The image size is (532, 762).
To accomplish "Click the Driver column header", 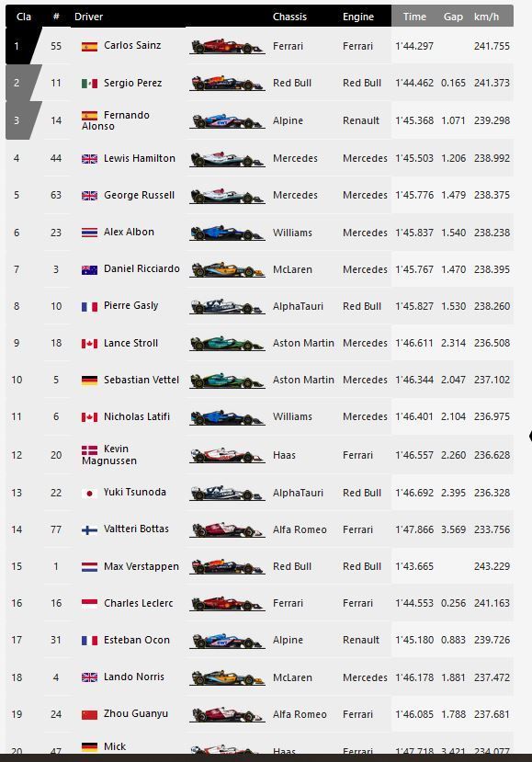I will click(x=88, y=17).
